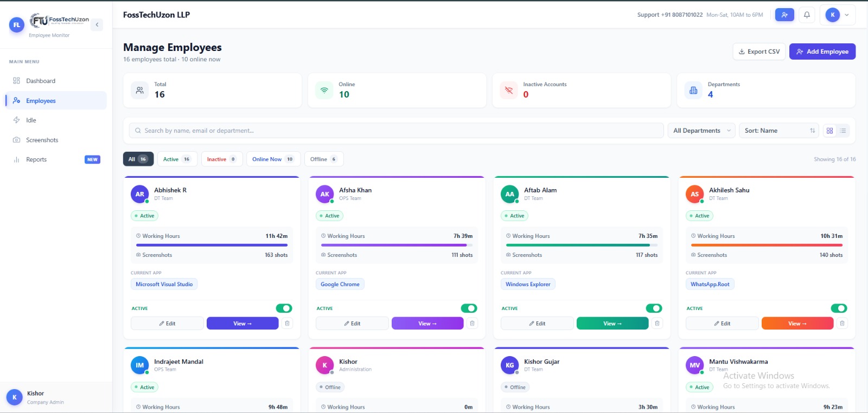
Task: Click the Inactive Accounts icon
Action: [509, 90]
